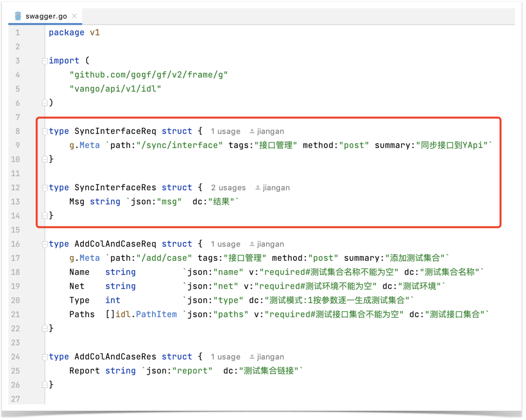This screenshot has height=420, width=526.
Task: Collapse the AddColAndCaseRes struct fold marker
Action: [x=45, y=357]
